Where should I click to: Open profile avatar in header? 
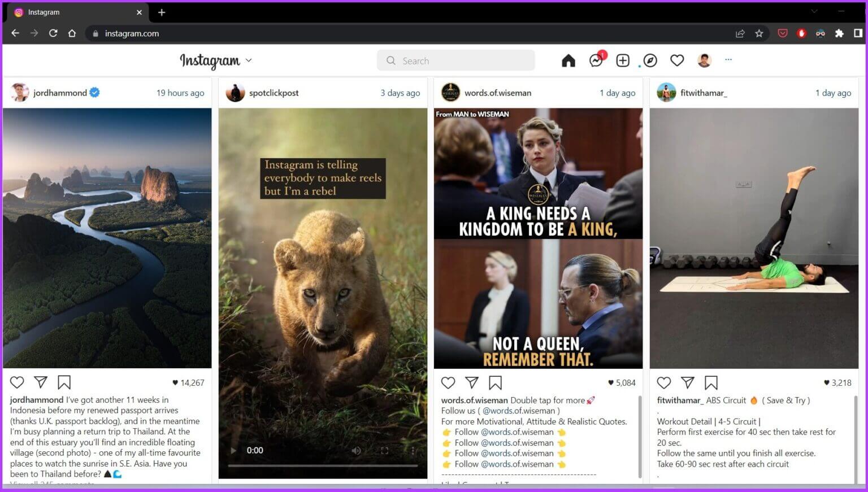click(x=704, y=60)
